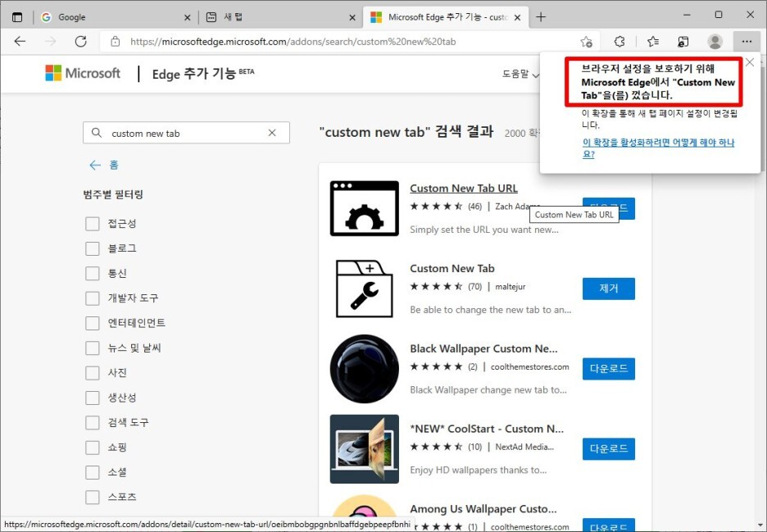
Task: Click the 제거 button for Custom New Tab
Action: pyautogui.click(x=609, y=289)
